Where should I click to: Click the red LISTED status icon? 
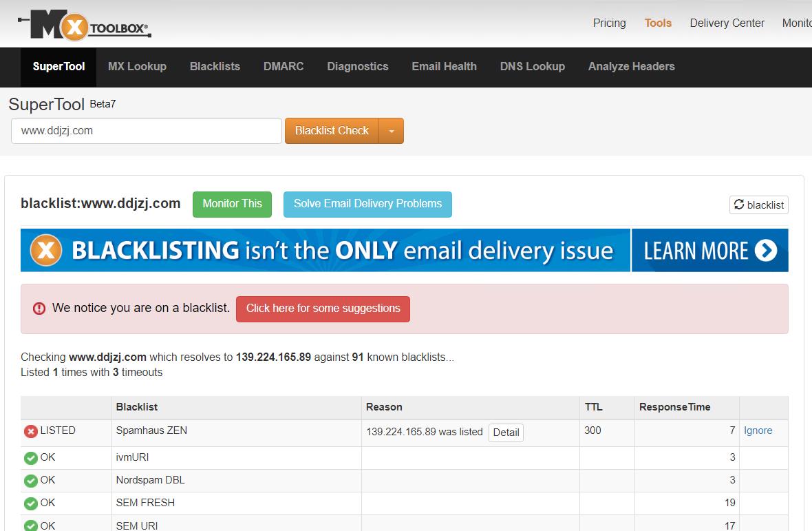(30, 431)
